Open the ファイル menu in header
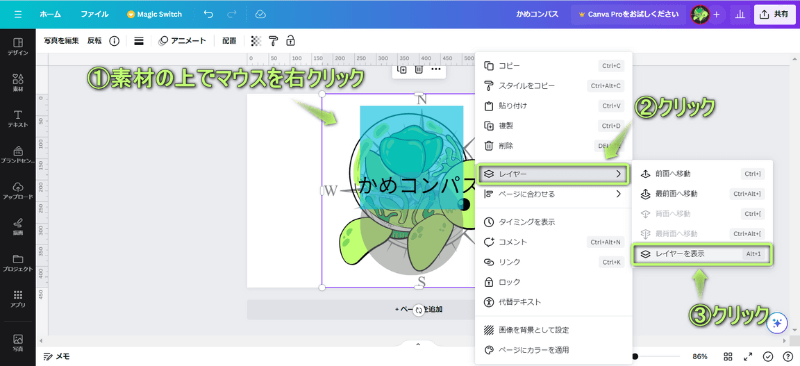The width and height of the screenshot is (800, 366). pyautogui.click(x=94, y=14)
